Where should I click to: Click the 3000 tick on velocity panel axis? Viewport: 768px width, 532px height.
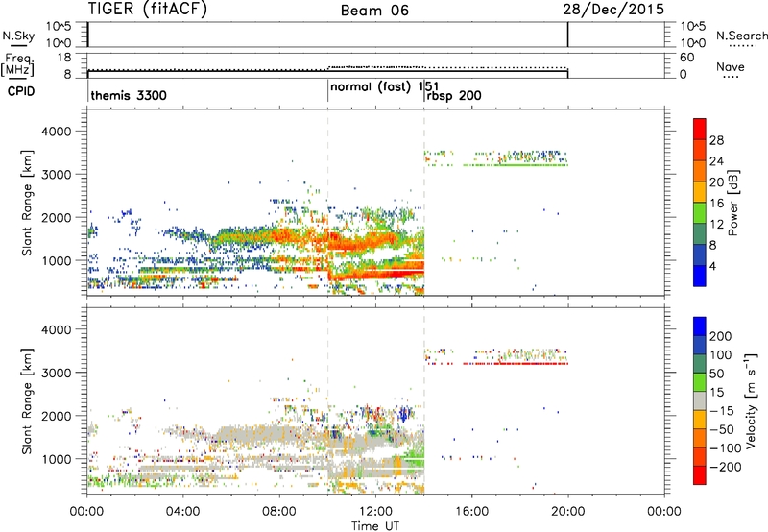(56, 373)
